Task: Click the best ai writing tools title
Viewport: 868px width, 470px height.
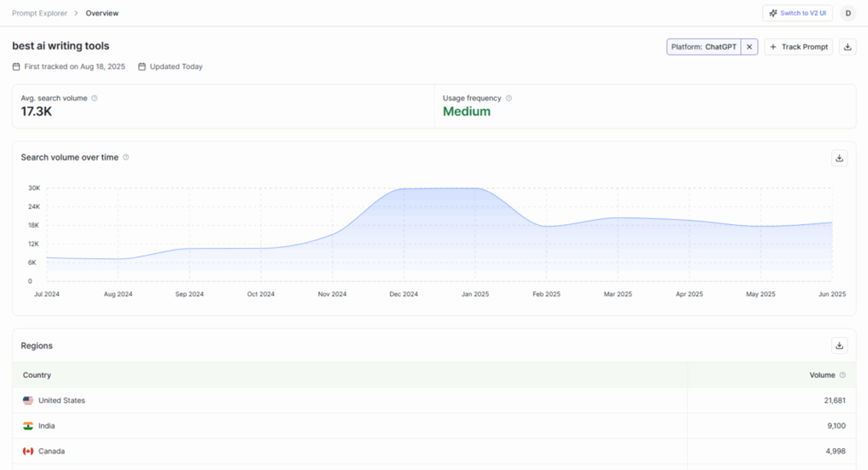Action: 61,46
